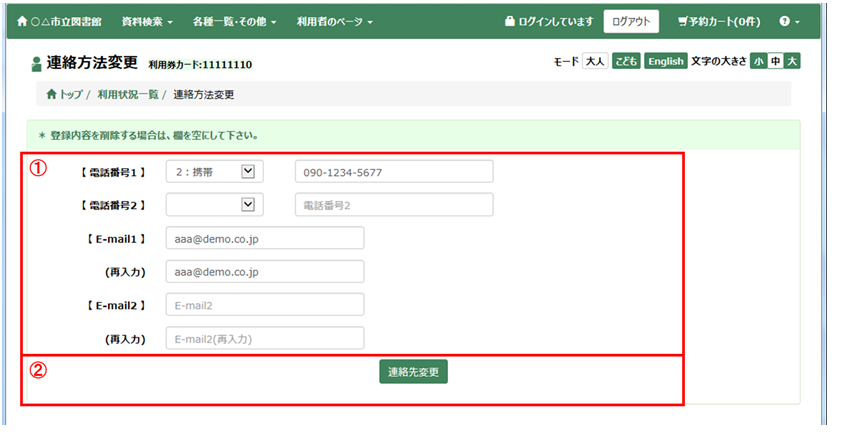
Task: Switch language to English
Action: [665, 61]
